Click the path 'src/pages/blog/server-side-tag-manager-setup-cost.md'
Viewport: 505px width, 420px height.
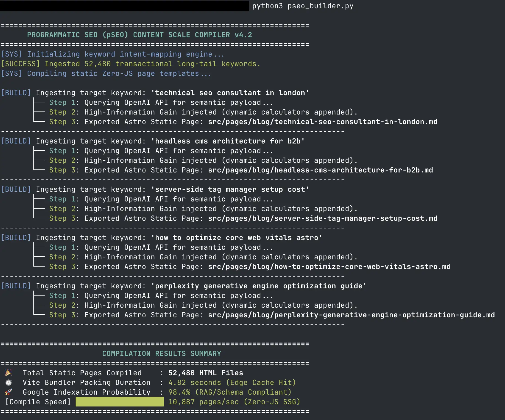[323, 219]
